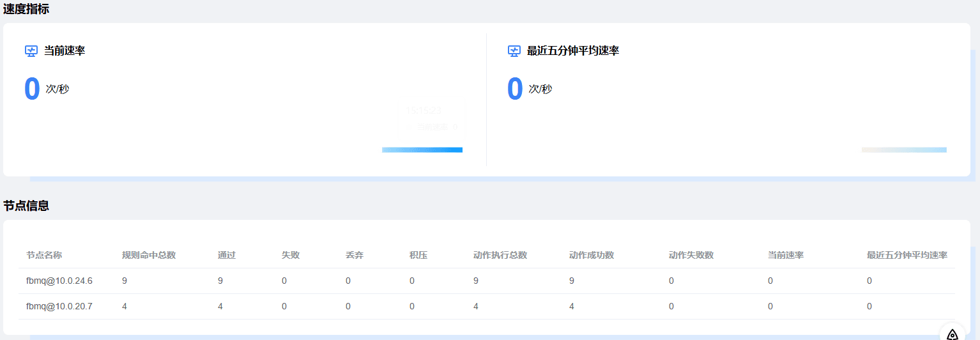Open the floating assistant icon at the page corner

(x=953, y=334)
